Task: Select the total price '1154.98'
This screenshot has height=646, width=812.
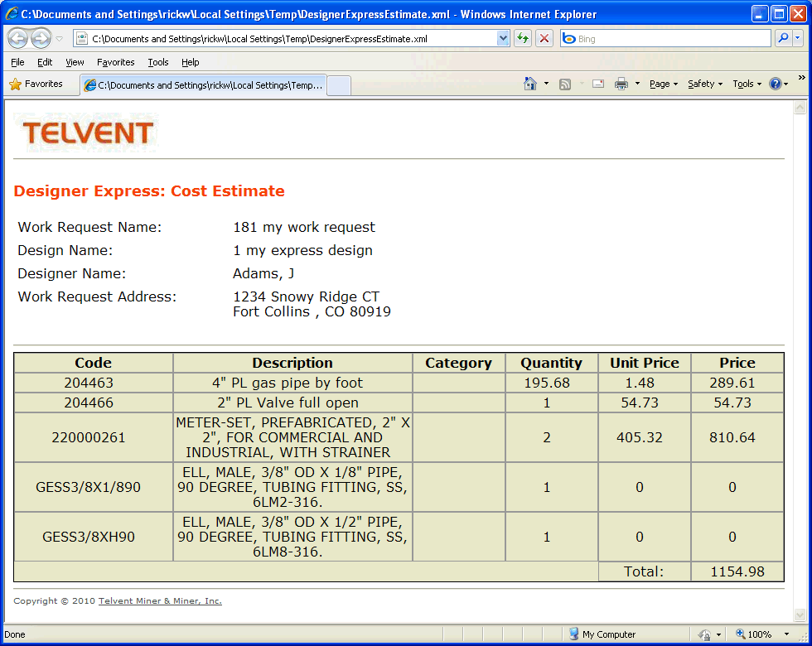Action: (737, 572)
